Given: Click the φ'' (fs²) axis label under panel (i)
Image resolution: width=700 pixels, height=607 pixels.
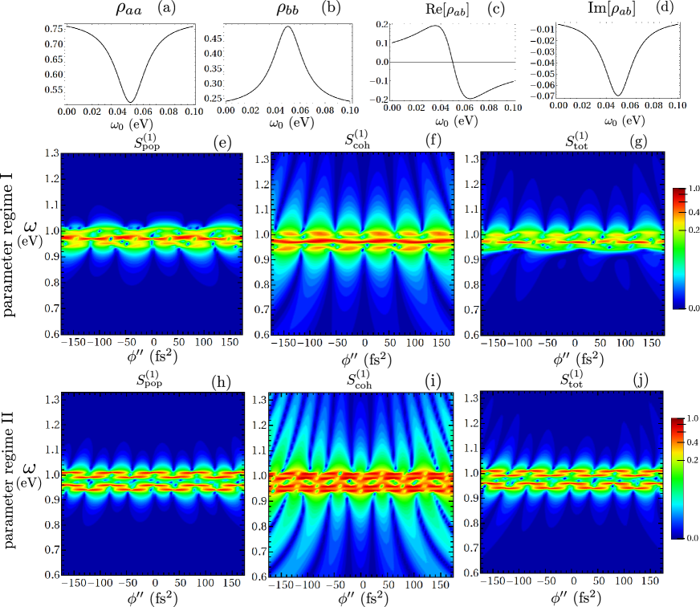Looking at the screenshot, I should tap(363, 598).
